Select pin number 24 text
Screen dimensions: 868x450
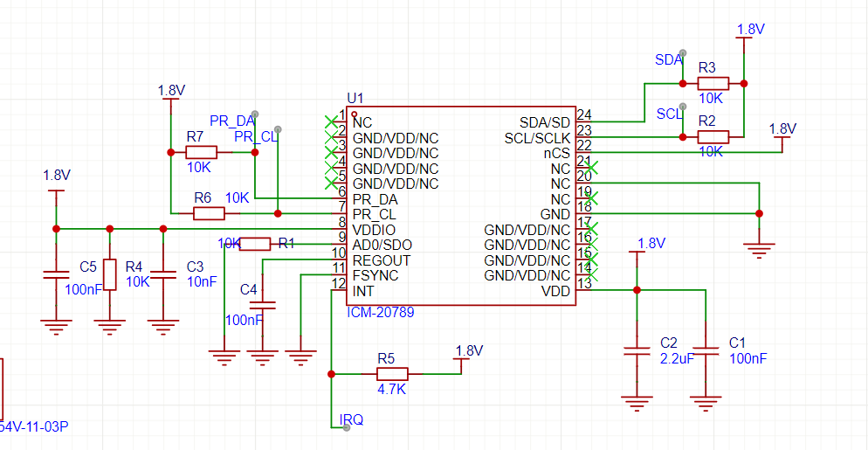(583, 114)
